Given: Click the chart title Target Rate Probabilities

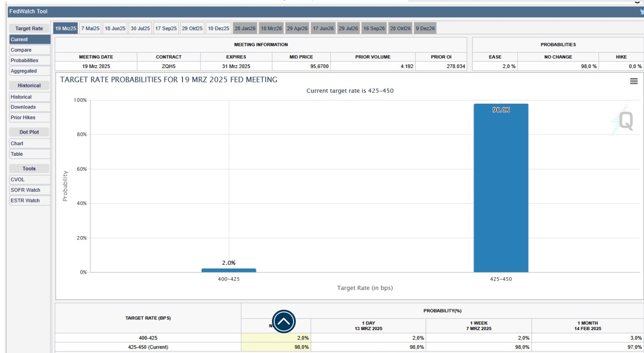Looking at the screenshot, I should 169,80.
